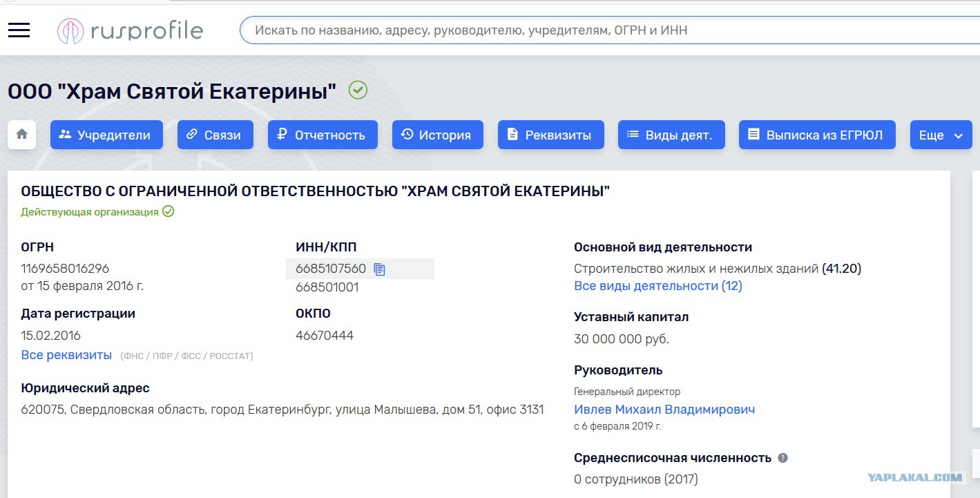Click the active organization status check icon

tap(168, 212)
